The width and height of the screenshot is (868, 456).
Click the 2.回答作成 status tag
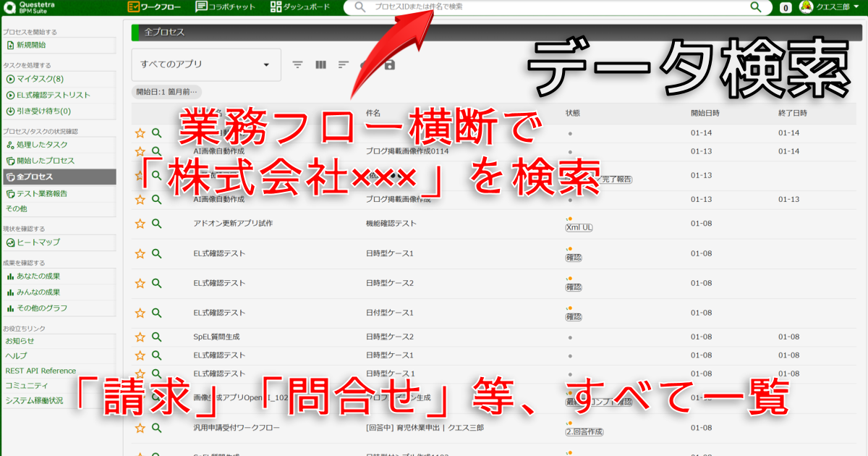[x=584, y=431]
